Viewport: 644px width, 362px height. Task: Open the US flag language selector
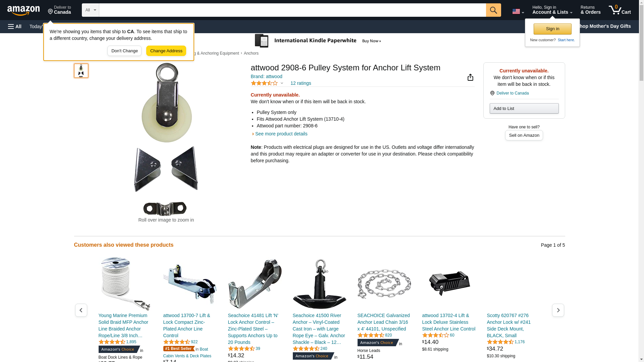pos(518,11)
